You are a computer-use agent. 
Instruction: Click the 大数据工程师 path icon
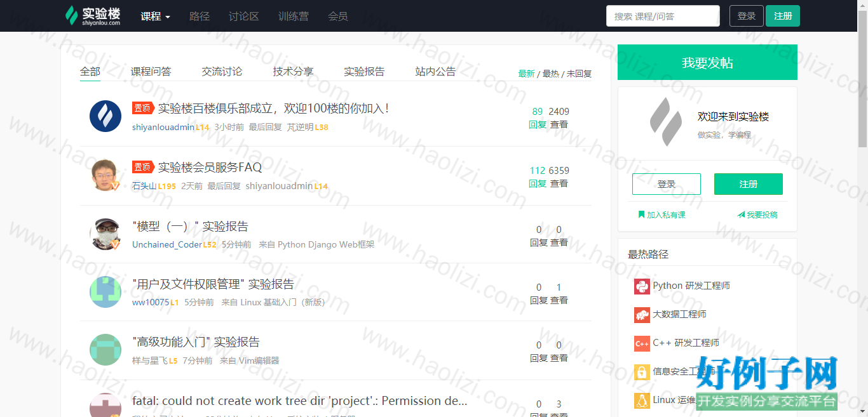(642, 315)
